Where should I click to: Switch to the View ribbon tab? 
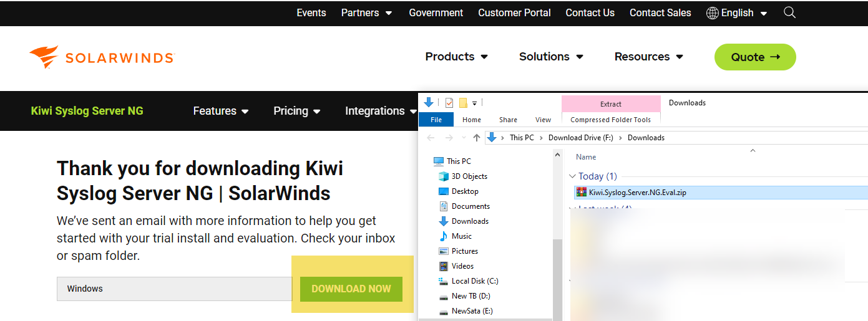click(543, 120)
